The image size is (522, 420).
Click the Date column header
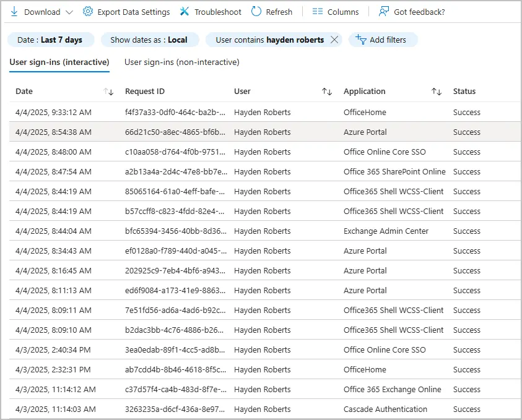[24, 92]
